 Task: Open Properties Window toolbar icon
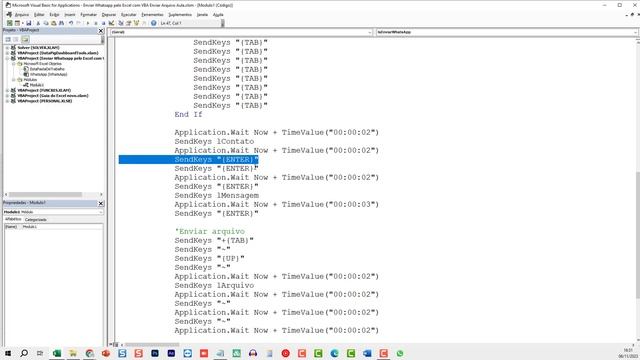[x=129, y=23]
